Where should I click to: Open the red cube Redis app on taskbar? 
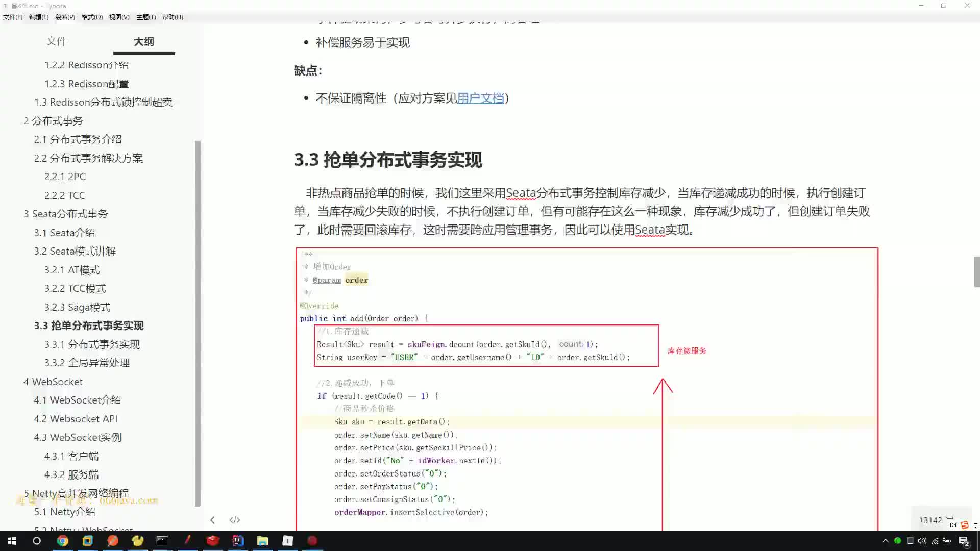[213, 541]
